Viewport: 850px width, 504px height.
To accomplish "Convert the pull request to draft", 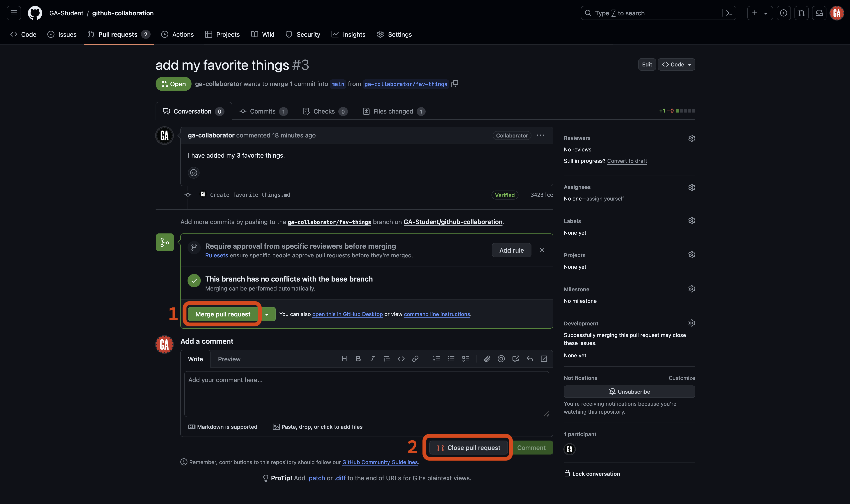I will [x=627, y=161].
